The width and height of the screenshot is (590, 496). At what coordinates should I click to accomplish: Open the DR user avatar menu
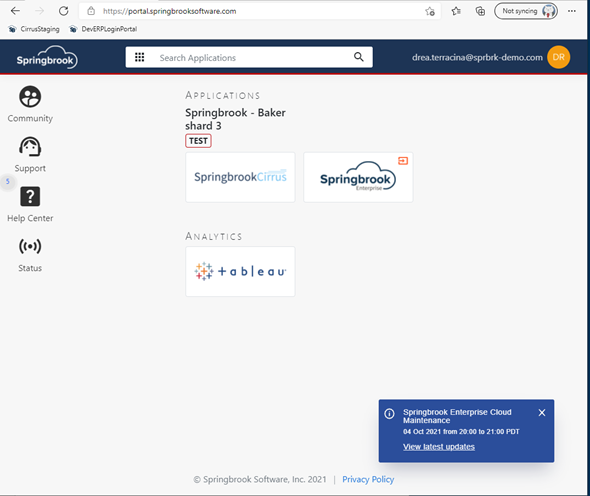[x=559, y=57]
